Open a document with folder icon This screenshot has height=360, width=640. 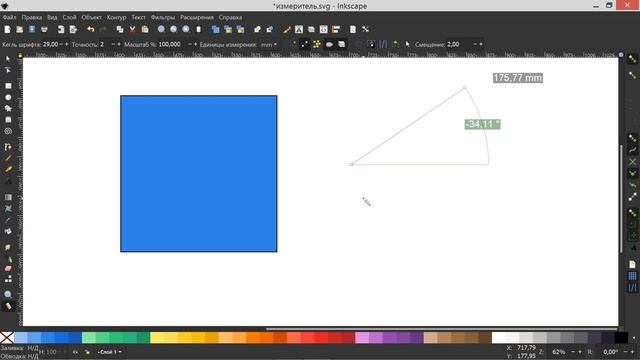20,29
